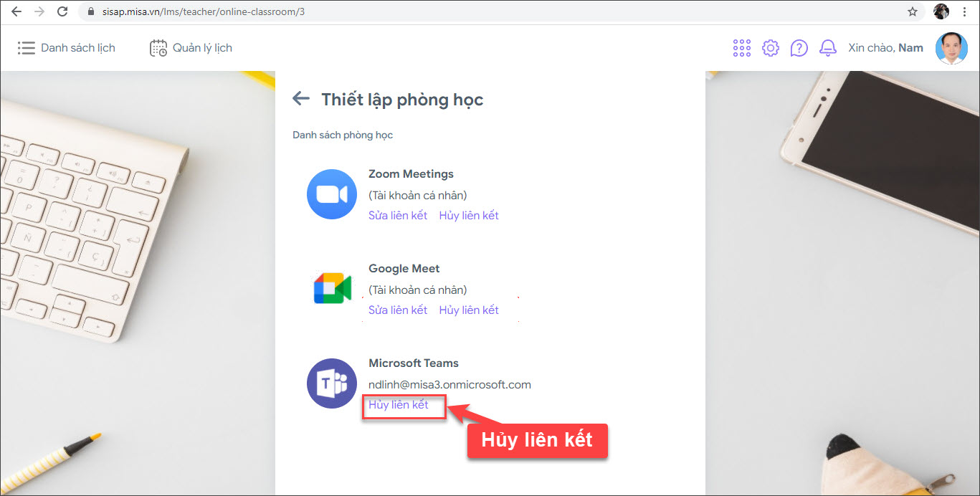Click Sửa liên kết under Zoom Meetings
This screenshot has height=496, width=980.
[398, 216]
